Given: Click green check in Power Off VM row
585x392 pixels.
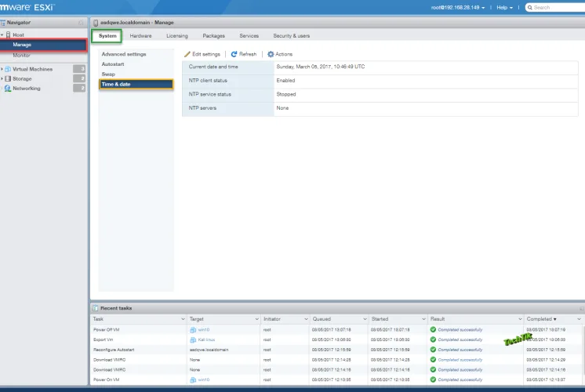Looking at the screenshot, I should pyautogui.click(x=433, y=329).
